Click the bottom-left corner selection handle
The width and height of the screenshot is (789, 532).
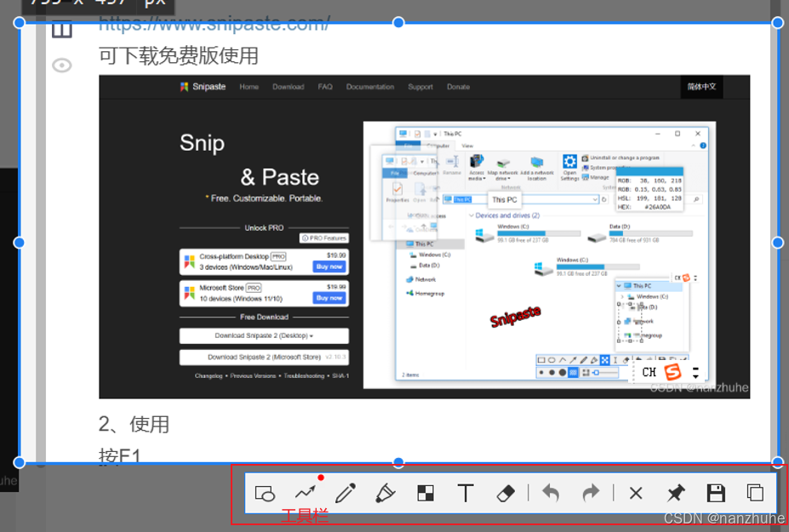(19, 462)
